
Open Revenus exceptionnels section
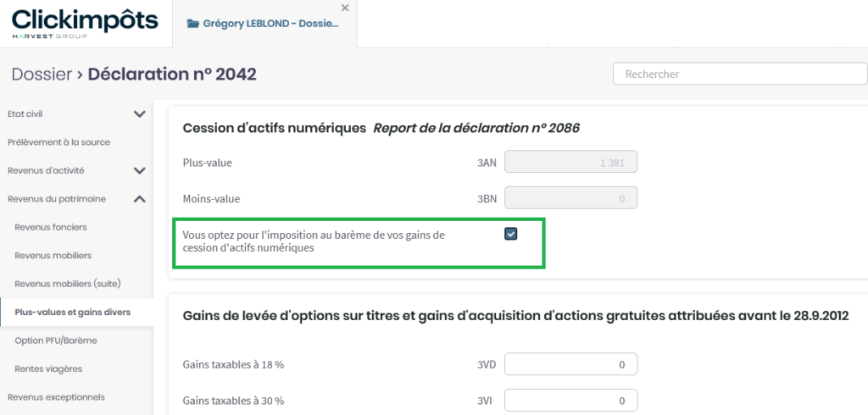[x=56, y=396]
